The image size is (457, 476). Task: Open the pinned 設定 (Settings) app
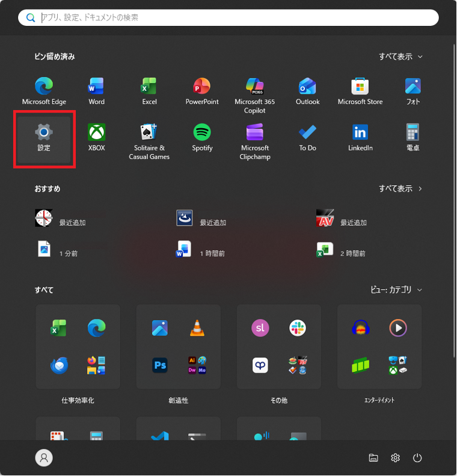coord(44,140)
